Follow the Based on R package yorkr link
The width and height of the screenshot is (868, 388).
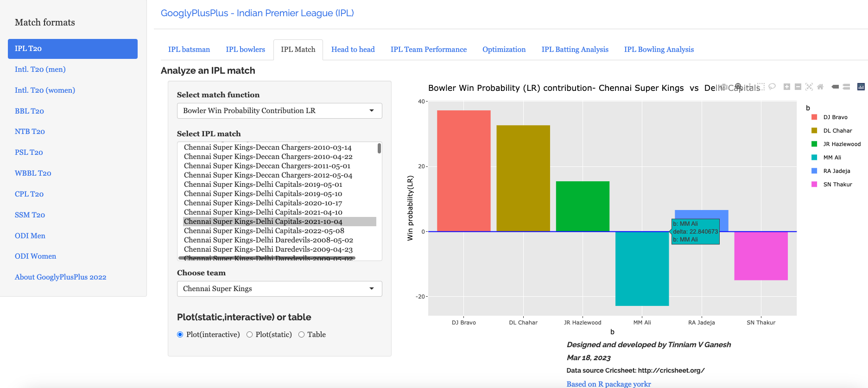pyautogui.click(x=608, y=384)
